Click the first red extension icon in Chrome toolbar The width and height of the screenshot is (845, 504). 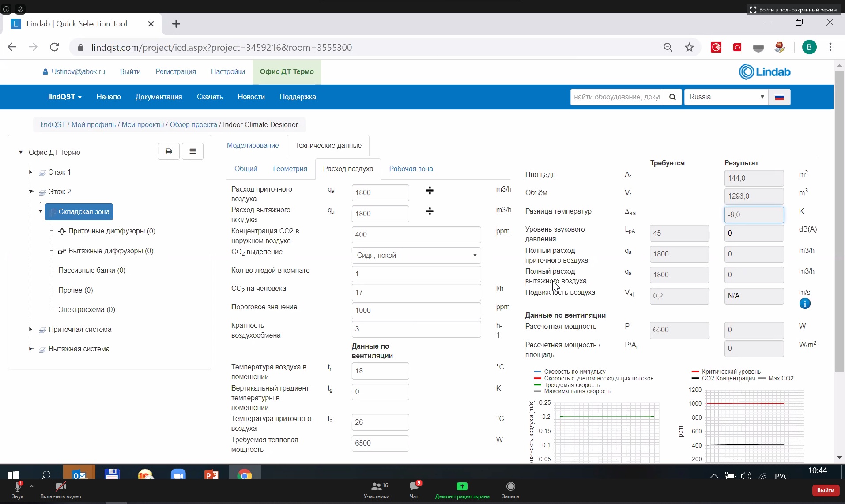[x=716, y=47]
